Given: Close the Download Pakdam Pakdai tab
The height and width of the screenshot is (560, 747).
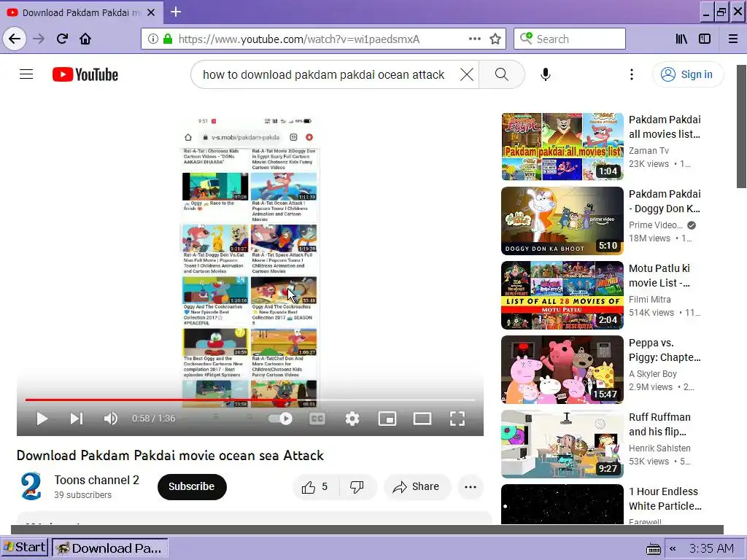Looking at the screenshot, I should click(x=151, y=12).
